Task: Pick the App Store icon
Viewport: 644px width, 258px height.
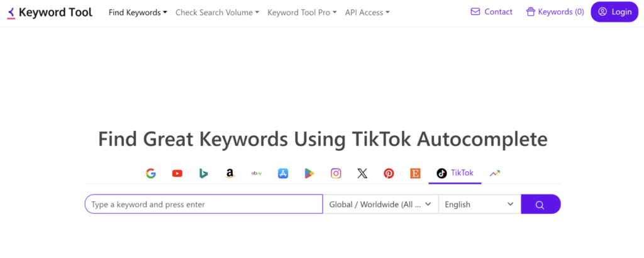Action: (x=283, y=174)
